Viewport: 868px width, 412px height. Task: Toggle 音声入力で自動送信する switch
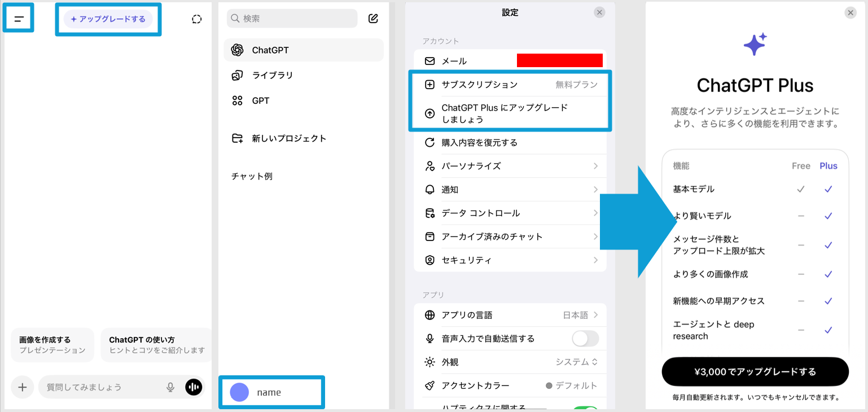[585, 339]
